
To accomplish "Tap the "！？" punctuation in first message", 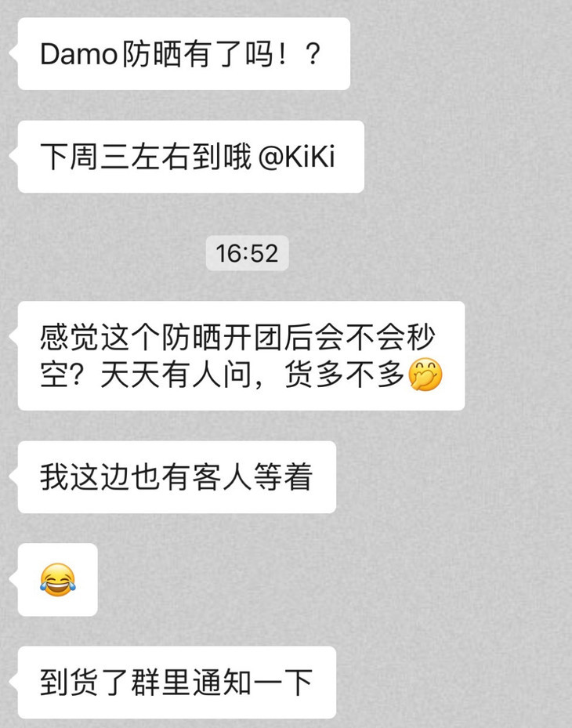I will [299, 54].
